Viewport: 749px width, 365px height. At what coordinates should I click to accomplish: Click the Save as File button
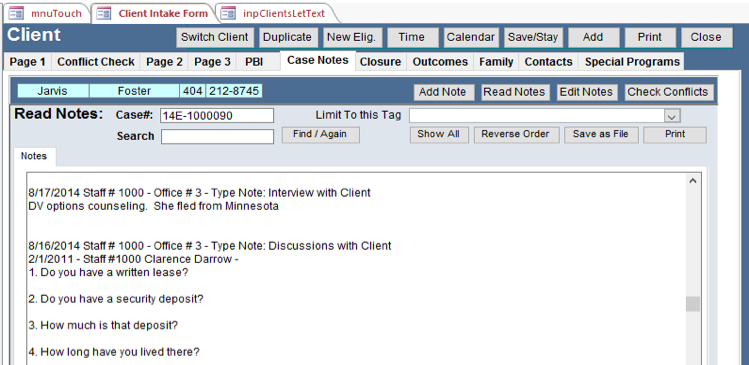click(x=600, y=134)
